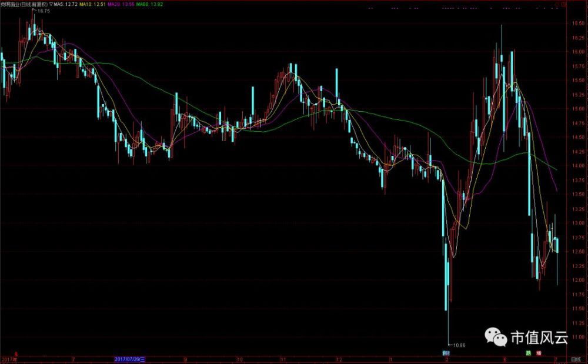Click month 12 label on time axis

point(339,359)
